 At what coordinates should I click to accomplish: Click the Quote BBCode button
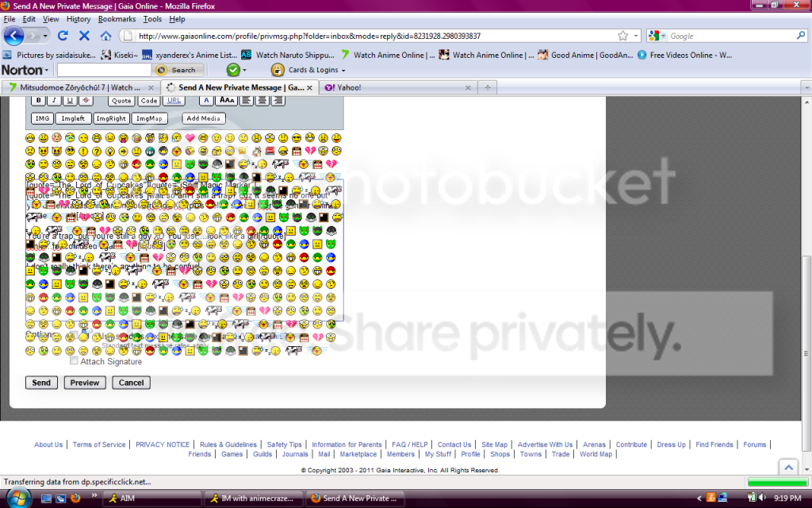coord(121,101)
